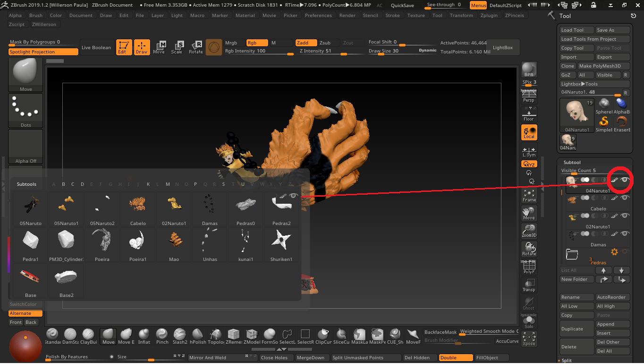Select the ClipCurve brush
The image size is (644, 364).
pos(323,336)
